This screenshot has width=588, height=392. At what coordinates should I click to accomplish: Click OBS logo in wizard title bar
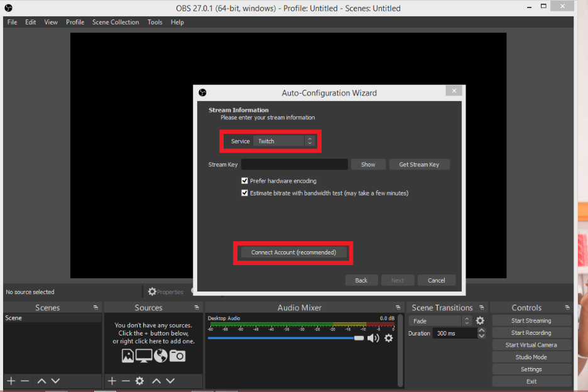[202, 92]
